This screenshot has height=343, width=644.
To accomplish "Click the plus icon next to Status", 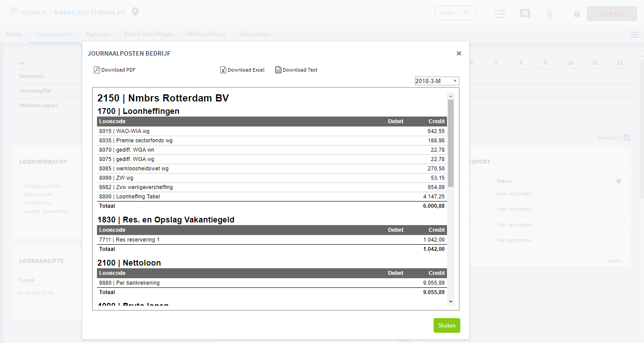I will pyautogui.click(x=619, y=181).
